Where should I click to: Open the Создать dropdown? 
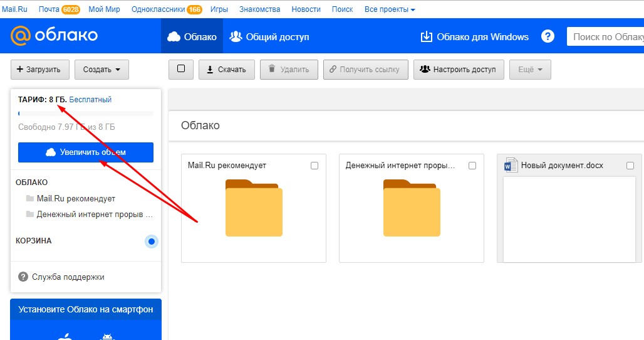point(101,70)
